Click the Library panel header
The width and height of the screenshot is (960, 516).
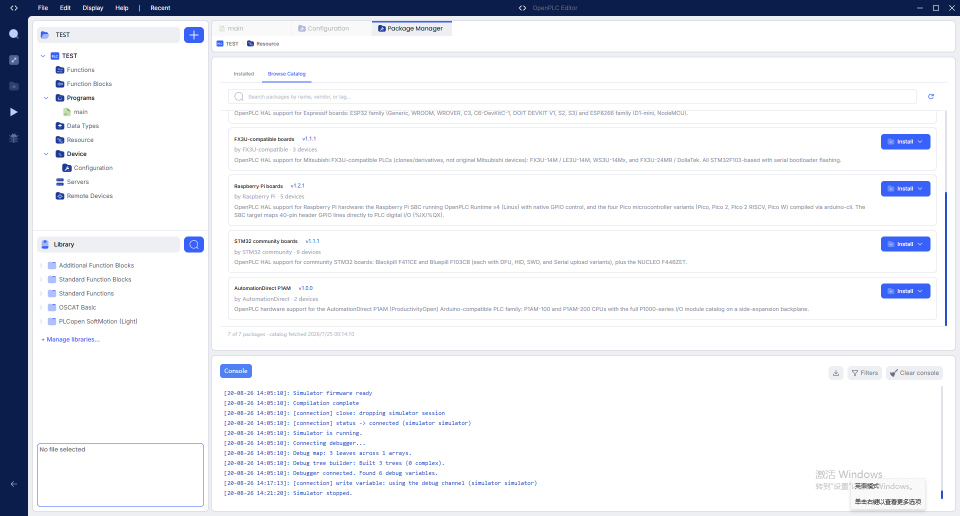pyautogui.click(x=109, y=245)
